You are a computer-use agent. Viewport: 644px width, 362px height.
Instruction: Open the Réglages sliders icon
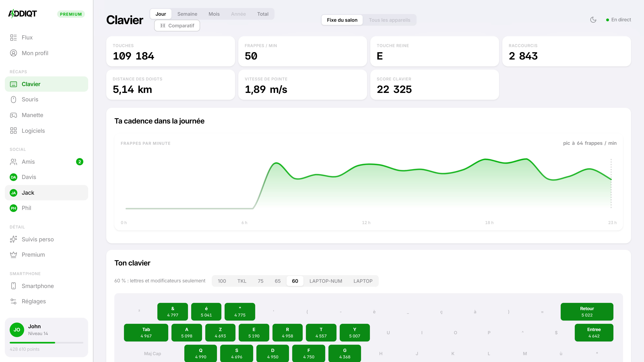click(13, 301)
